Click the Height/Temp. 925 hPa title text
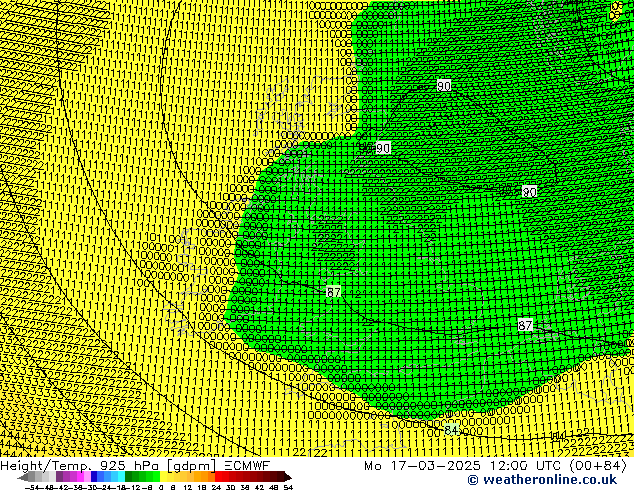The height and width of the screenshot is (490, 634). tap(79, 466)
